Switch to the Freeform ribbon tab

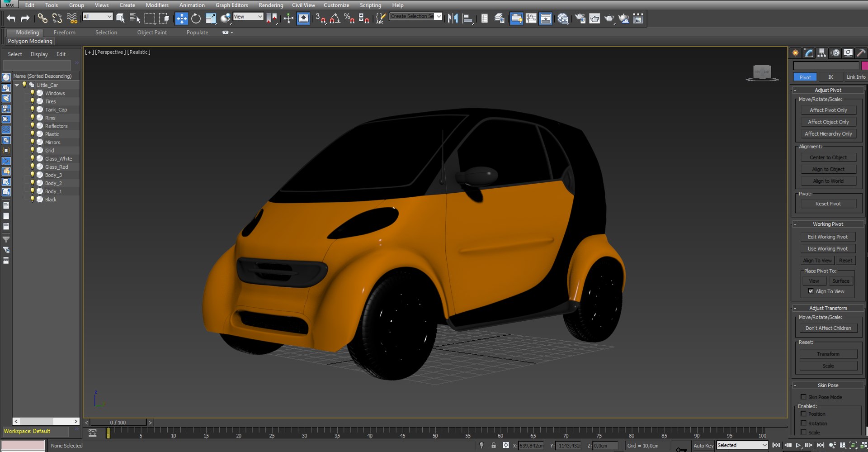64,33
